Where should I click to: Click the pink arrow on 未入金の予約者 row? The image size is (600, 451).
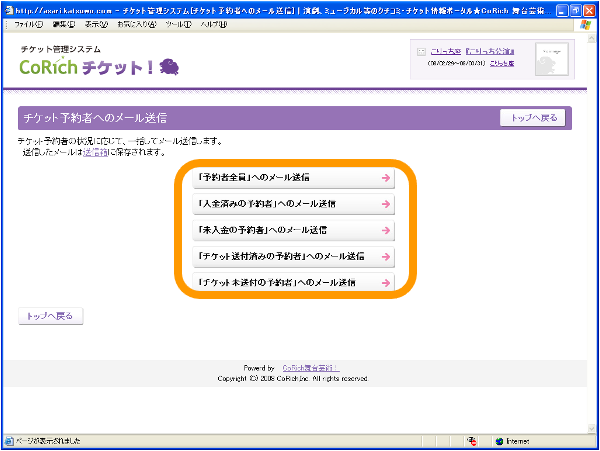click(x=385, y=230)
